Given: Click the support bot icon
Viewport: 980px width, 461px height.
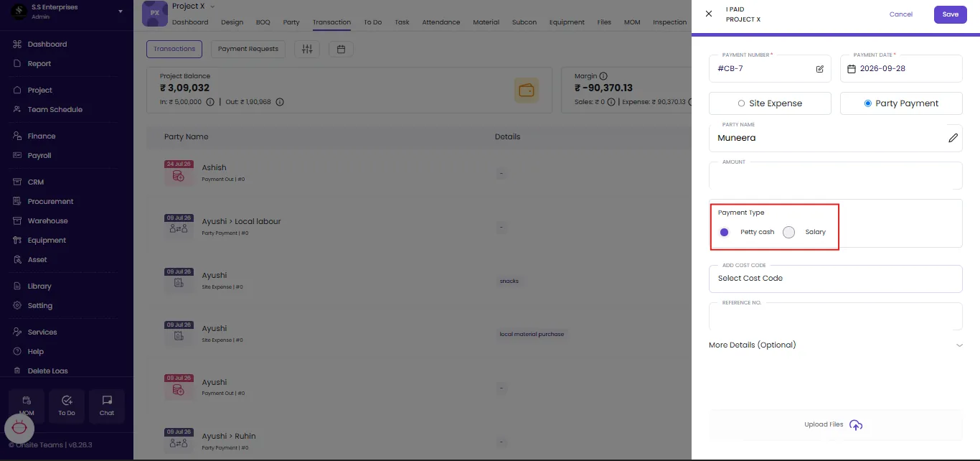Looking at the screenshot, I should tap(19, 428).
